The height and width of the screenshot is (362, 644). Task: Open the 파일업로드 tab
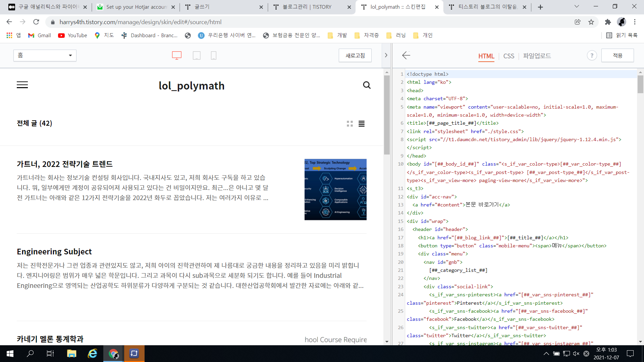pos(537,56)
